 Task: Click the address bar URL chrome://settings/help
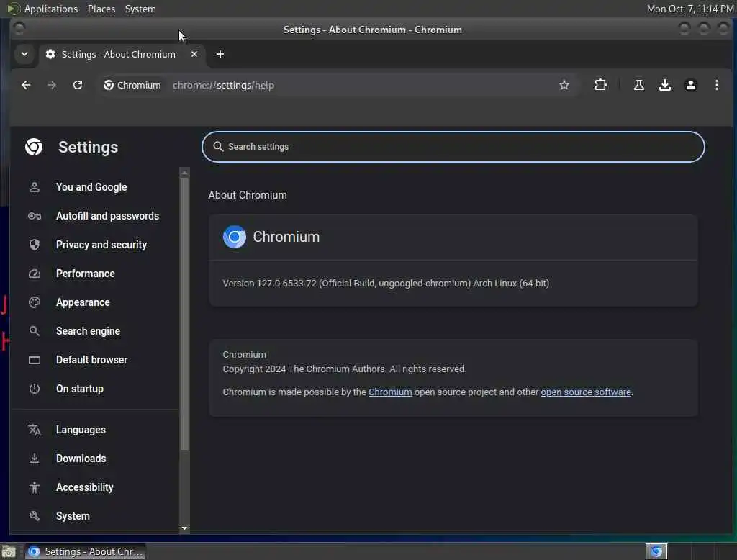pos(223,85)
